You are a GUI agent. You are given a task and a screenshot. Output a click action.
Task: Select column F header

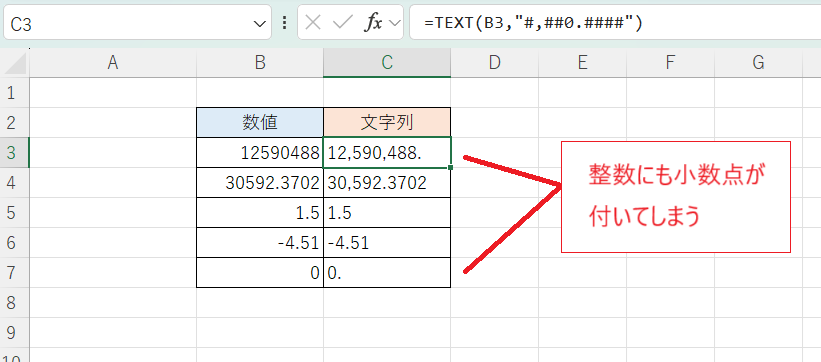click(x=670, y=63)
